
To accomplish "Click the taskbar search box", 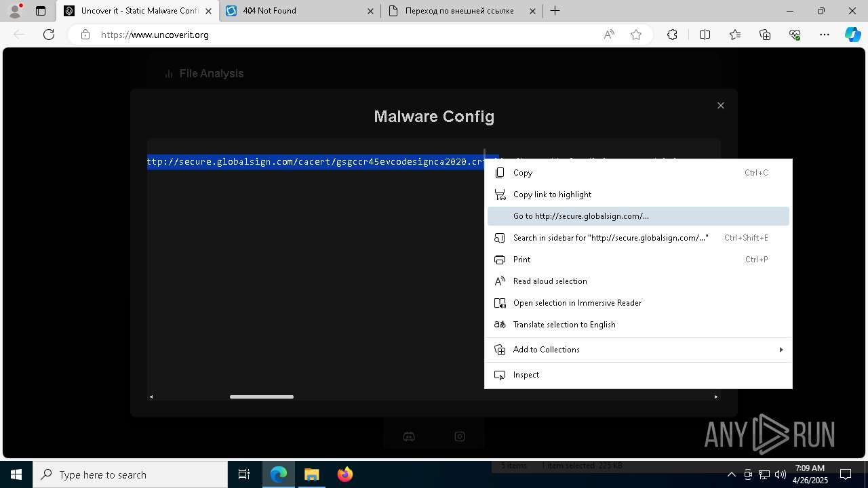I will [x=130, y=474].
